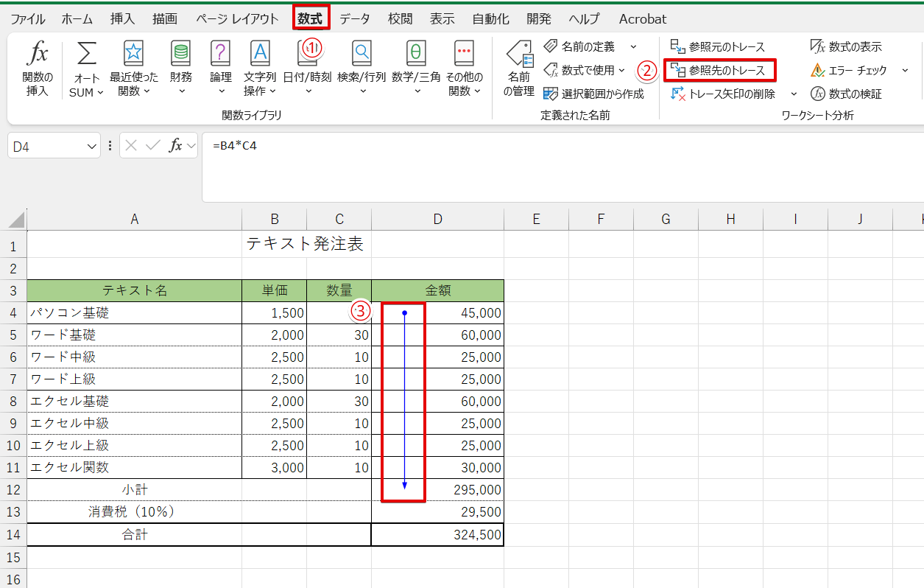Open More Functions (その他の関数)
The height and width of the screenshot is (588, 924).
click(464, 69)
